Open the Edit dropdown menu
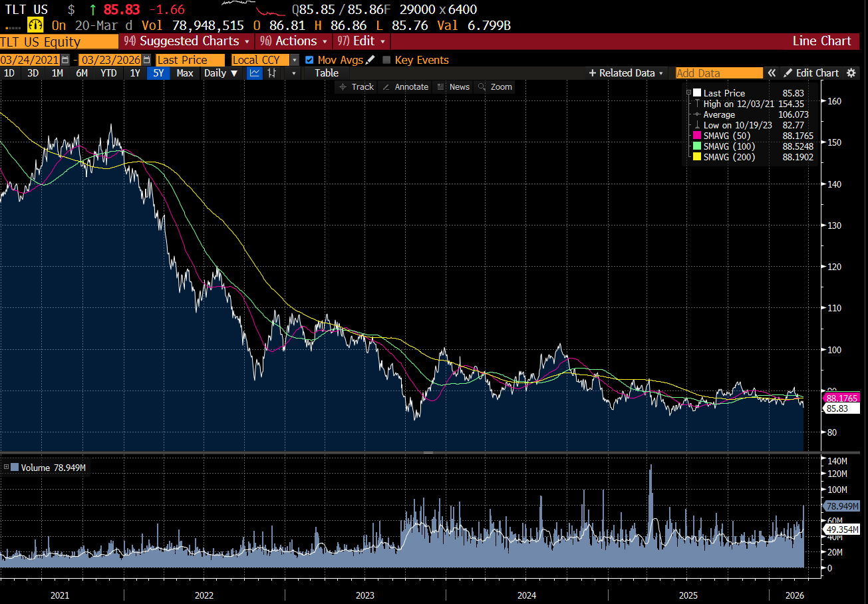The image size is (868, 604). (361, 41)
